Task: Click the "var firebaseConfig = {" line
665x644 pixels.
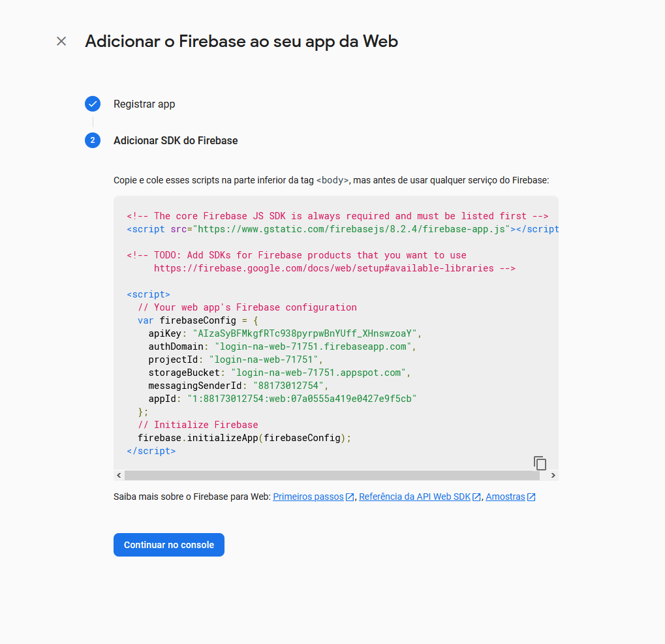Action: click(198, 320)
